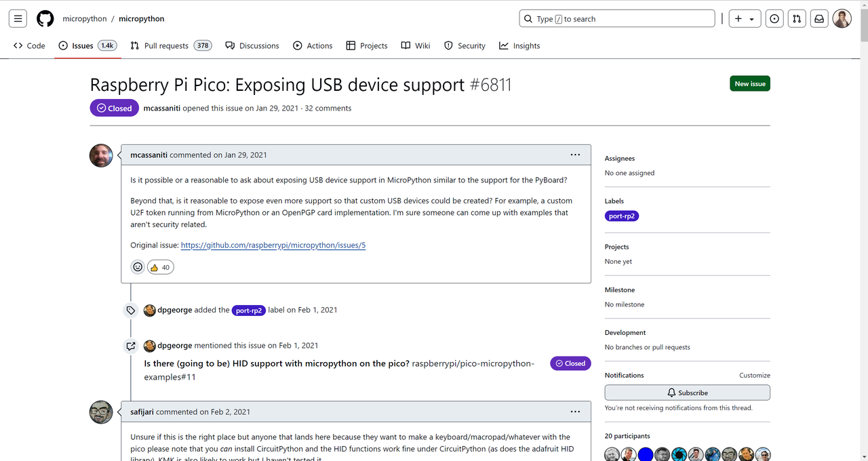Open the create new plus dropdown
Image resolution: width=868 pixels, height=461 pixels.
coord(745,19)
